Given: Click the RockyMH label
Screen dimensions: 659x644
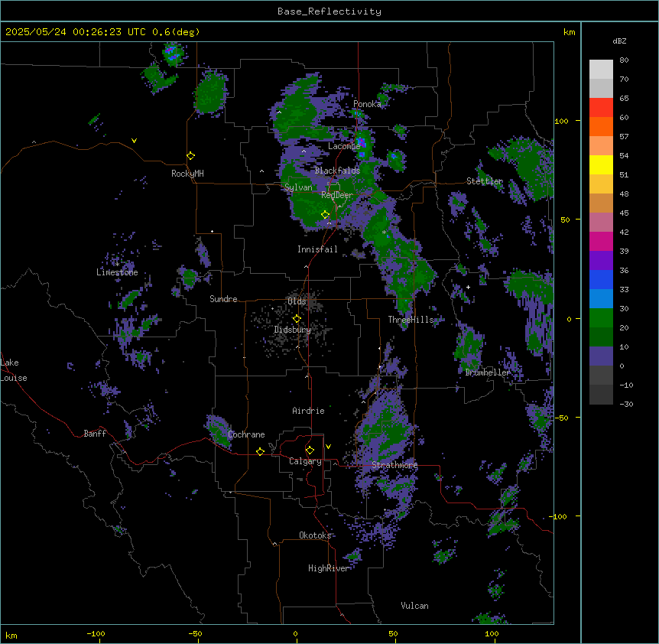Looking at the screenshot, I should pyautogui.click(x=187, y=174).
